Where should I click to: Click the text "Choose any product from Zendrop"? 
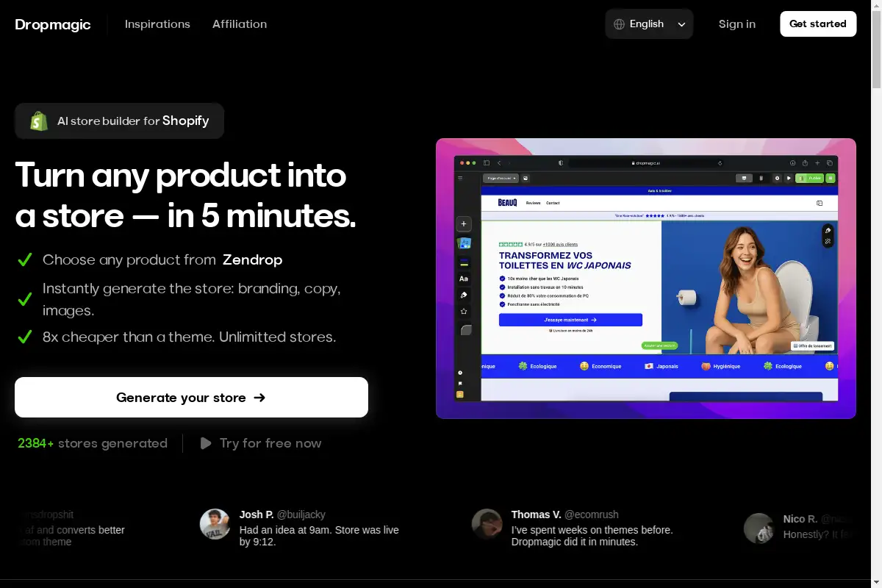click(x=162, y=259)
